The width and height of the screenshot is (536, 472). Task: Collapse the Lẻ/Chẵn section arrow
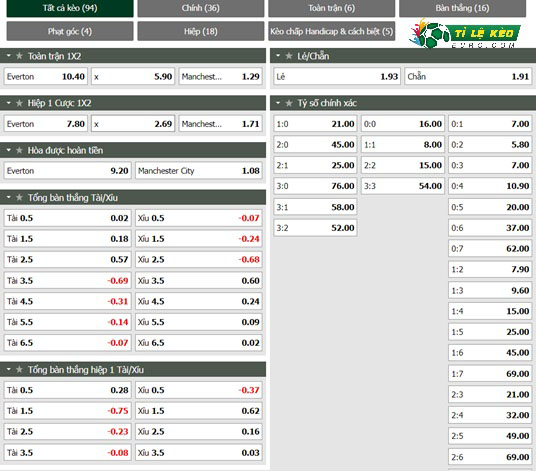click(278, 56)
